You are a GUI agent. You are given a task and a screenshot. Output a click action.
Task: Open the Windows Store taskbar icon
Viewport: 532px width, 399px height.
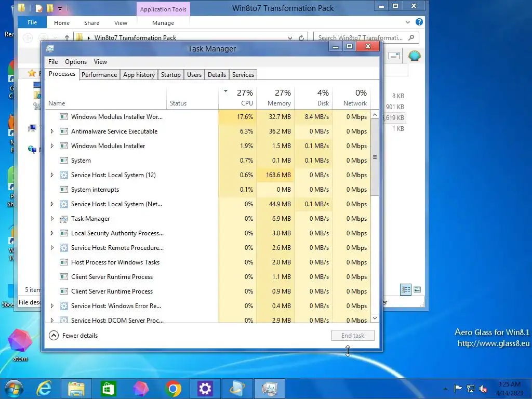(108, 389)
